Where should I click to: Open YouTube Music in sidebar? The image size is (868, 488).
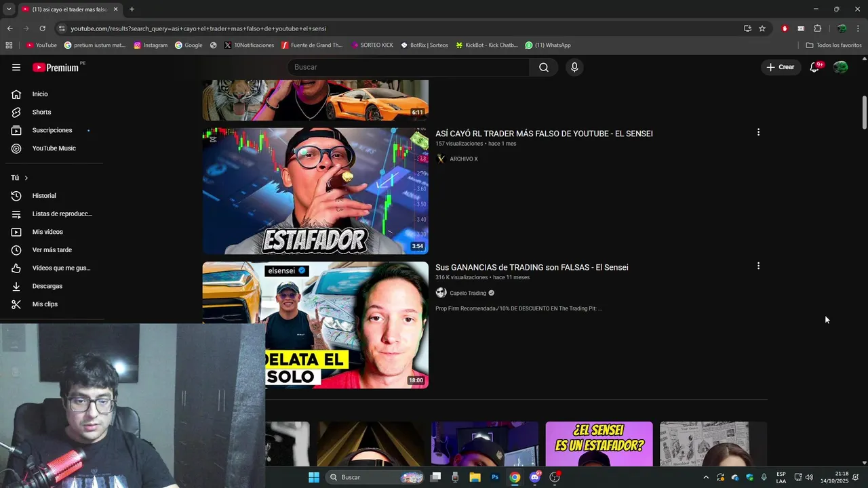pos(54,148)
